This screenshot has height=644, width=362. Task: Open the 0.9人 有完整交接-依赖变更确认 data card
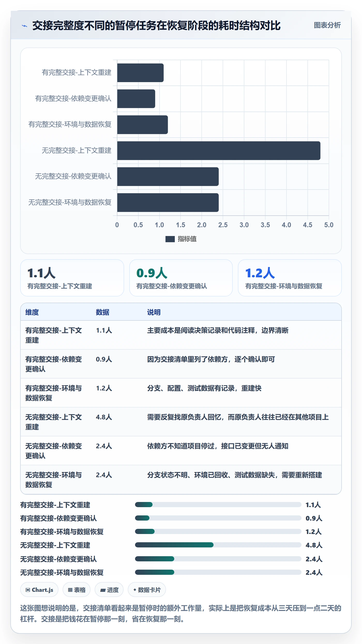point(181,278)
